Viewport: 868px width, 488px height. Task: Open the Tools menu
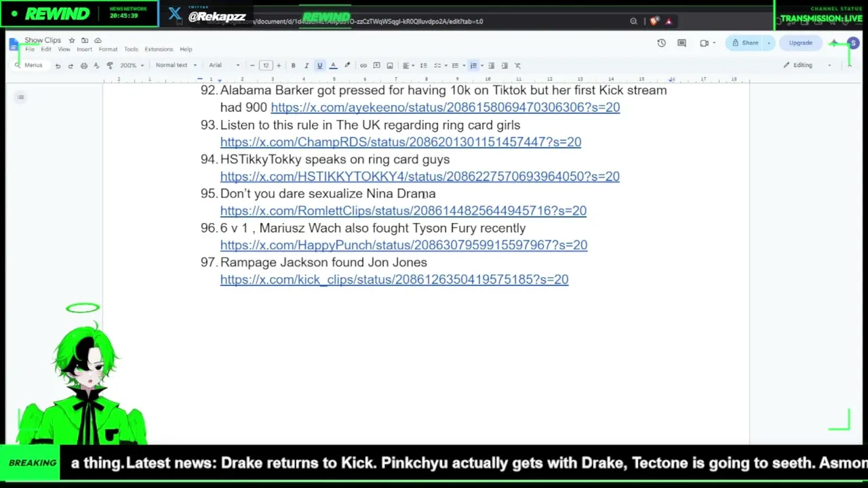(x=131, y=49)
